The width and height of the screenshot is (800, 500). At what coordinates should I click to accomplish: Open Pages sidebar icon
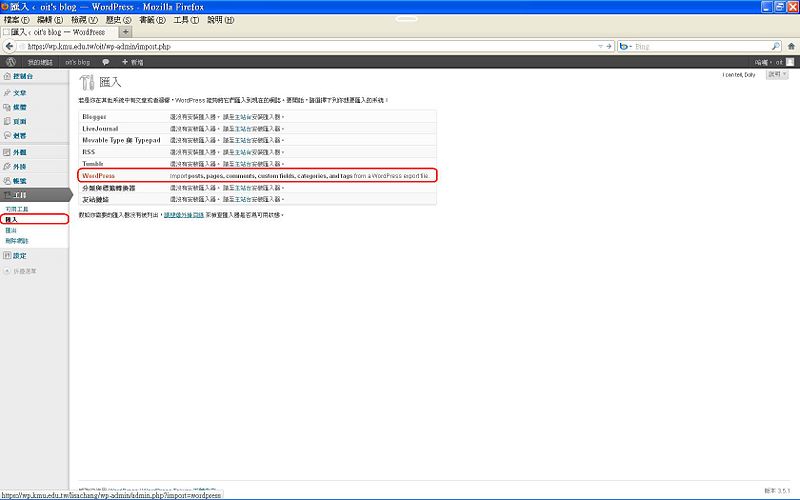pyautogui.click(x=7, y=121)
